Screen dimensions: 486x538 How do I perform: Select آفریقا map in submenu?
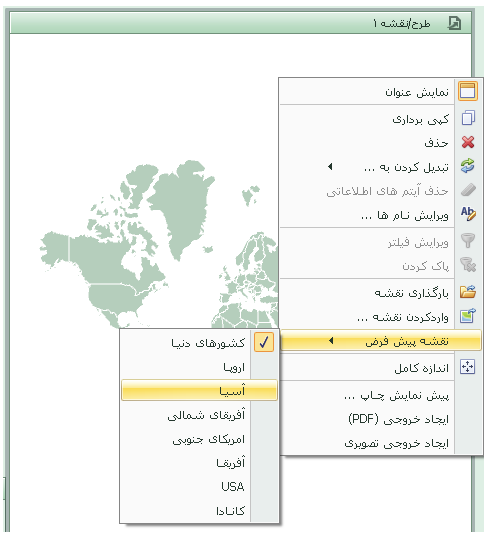(199, 463)
